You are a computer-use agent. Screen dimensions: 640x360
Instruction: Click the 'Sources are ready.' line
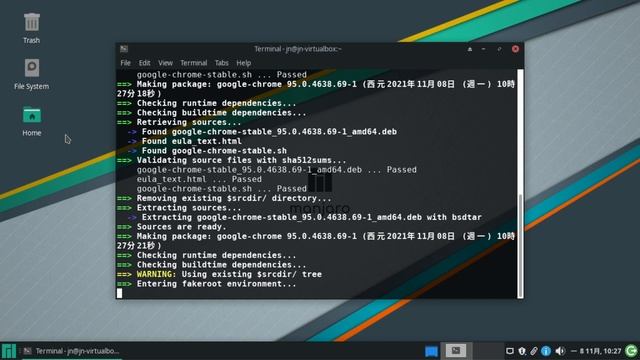pos(181,227)
